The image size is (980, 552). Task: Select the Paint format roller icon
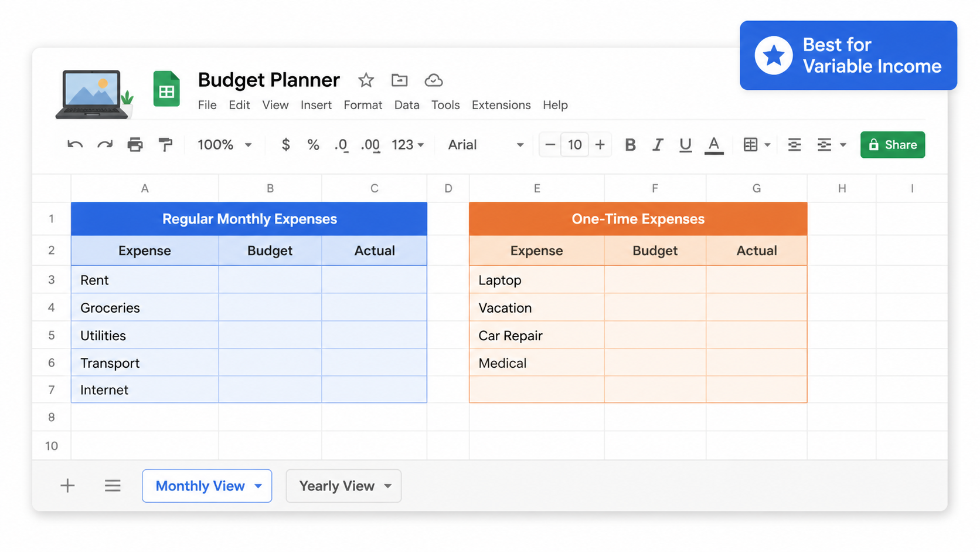166,144
